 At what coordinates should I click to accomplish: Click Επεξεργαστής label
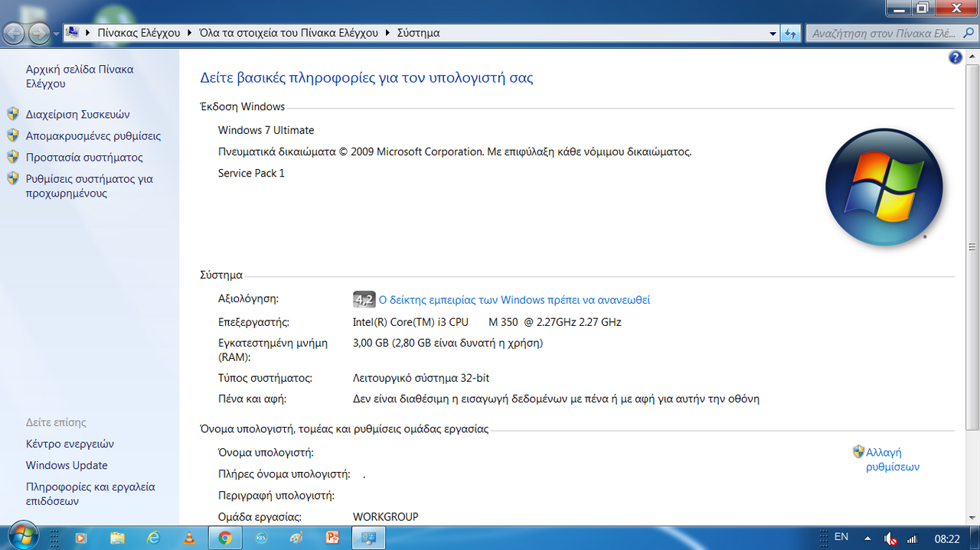(253, 322)
